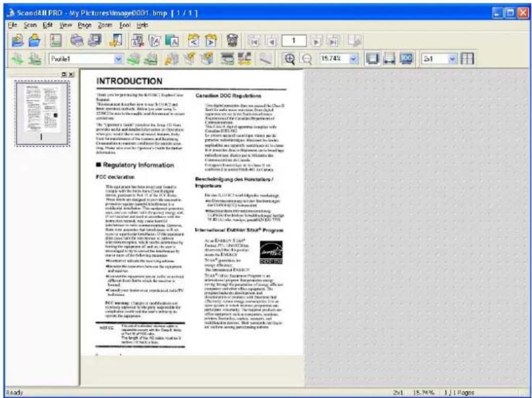Click the Ready status text
The height and width of the screenshot is (398, 532).
click(14, 393)
